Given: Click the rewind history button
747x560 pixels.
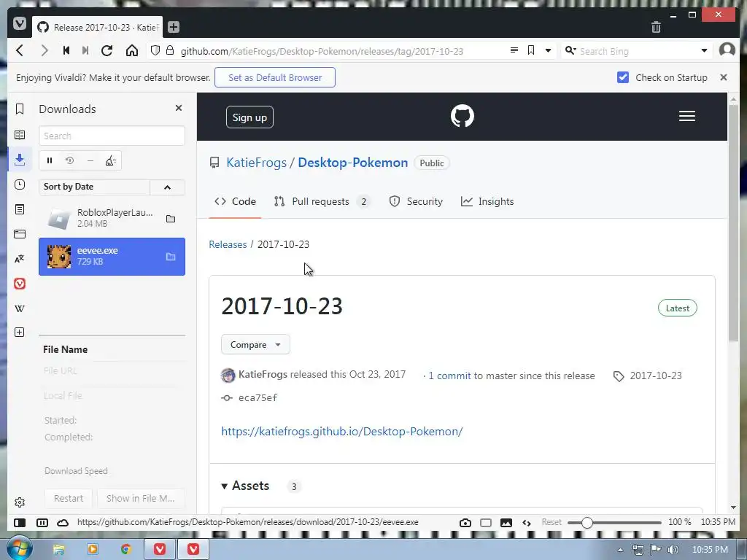Looking at the screenshot, I should coord(66,50).
